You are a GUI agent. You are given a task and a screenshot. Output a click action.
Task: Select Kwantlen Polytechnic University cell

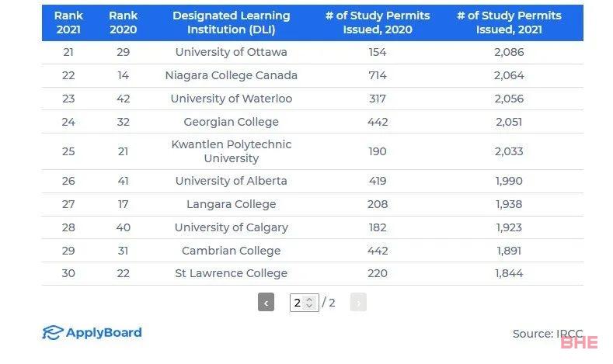click(x=232, y=151)
